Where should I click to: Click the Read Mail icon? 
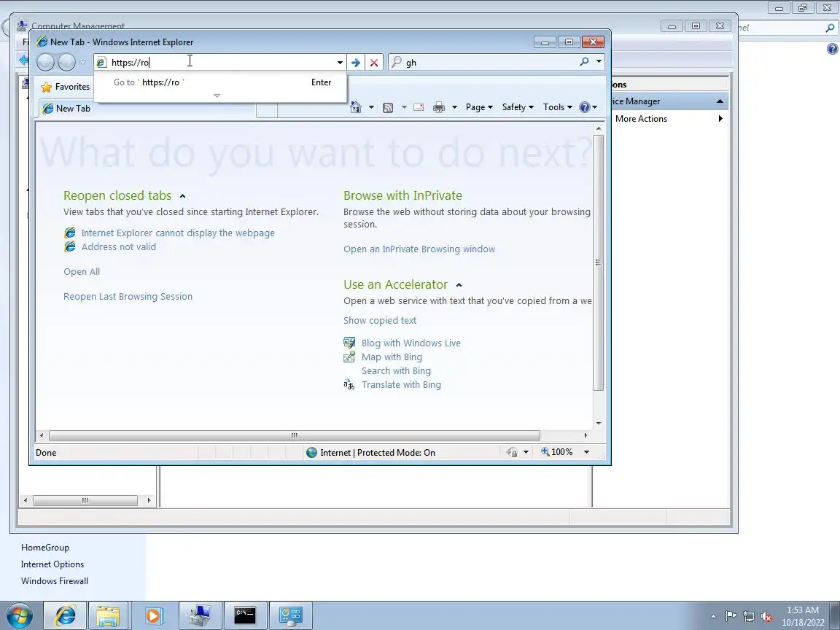tap(419, 107)
